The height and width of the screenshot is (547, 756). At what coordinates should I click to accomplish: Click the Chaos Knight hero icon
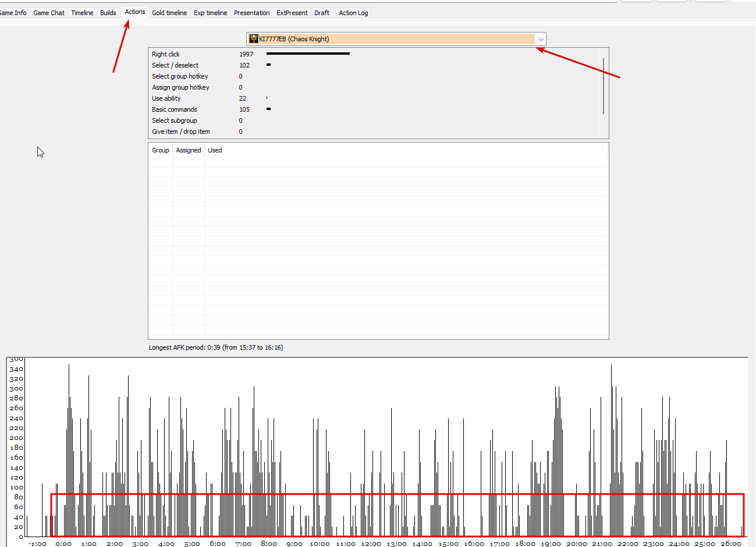click(x=254, y=39)
